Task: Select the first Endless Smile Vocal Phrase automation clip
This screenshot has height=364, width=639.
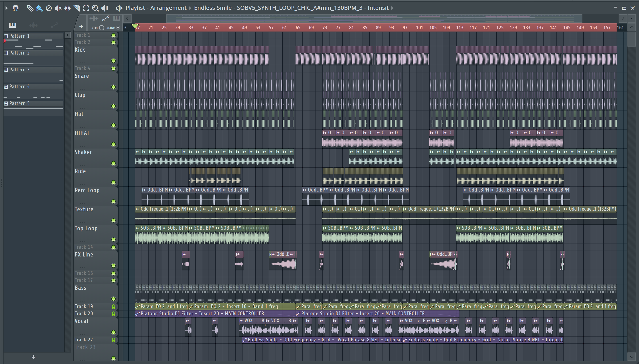Action: pos(322,340)
